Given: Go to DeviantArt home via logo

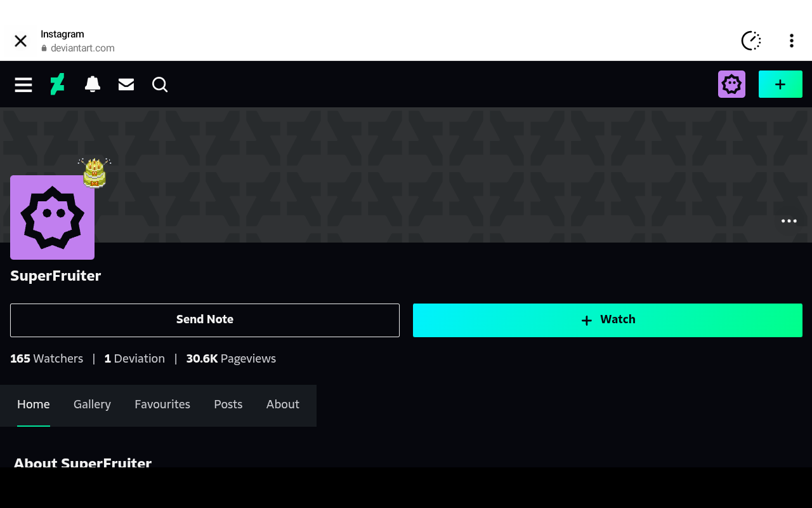Looking at the screenshot, I should [x=58, y=84].
